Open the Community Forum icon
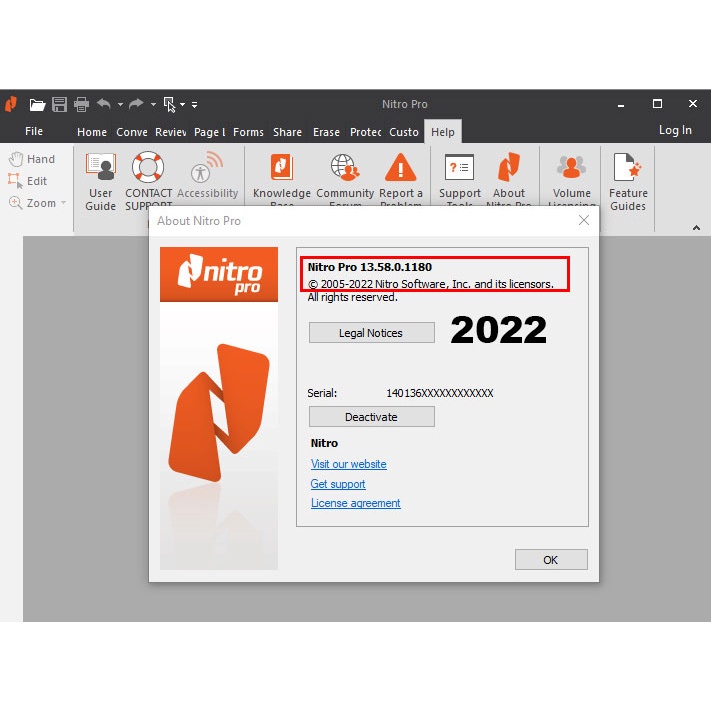The width and height of the screenshot is (711, 711). pyautogui.click(x=344, y=167)
